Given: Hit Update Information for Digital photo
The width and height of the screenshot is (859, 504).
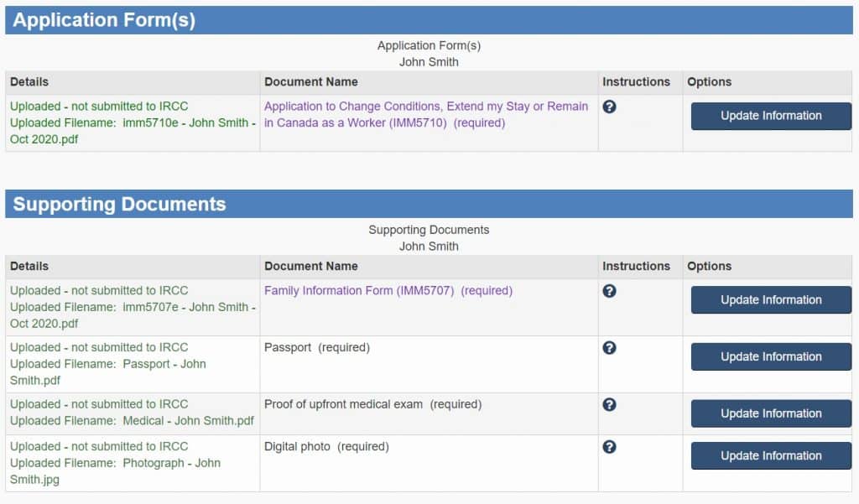Looking at the screenshot, I should (x=771, y=455).
